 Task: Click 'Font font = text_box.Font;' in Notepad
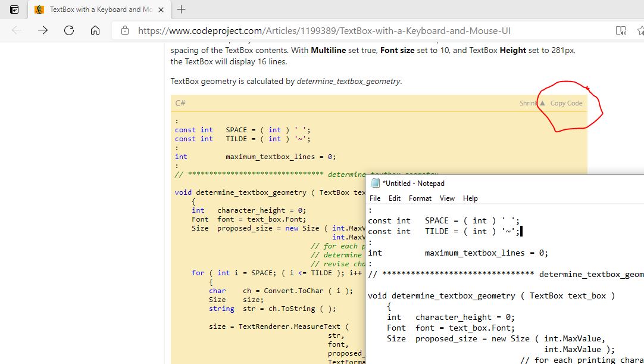[x=451, y=328]
